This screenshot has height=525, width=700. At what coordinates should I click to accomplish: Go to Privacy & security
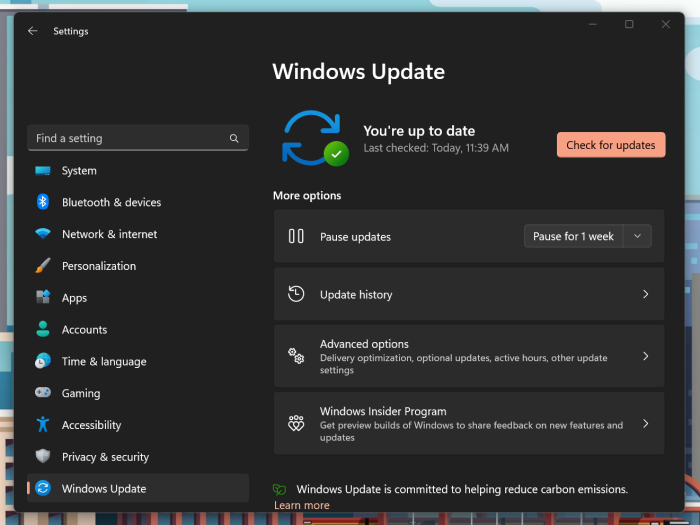coord(138,457)
